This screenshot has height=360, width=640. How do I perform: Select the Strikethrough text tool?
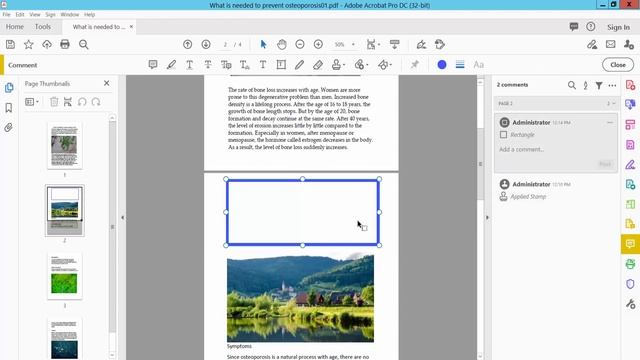[x=208, y=65]
